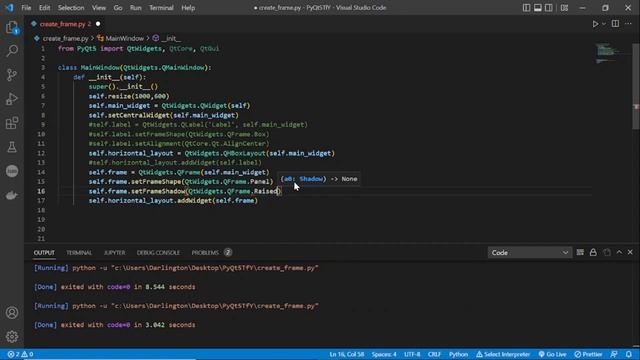Open notifications bell
The width and height of the screenshot is (640, 360).
(x=629, y=354)
